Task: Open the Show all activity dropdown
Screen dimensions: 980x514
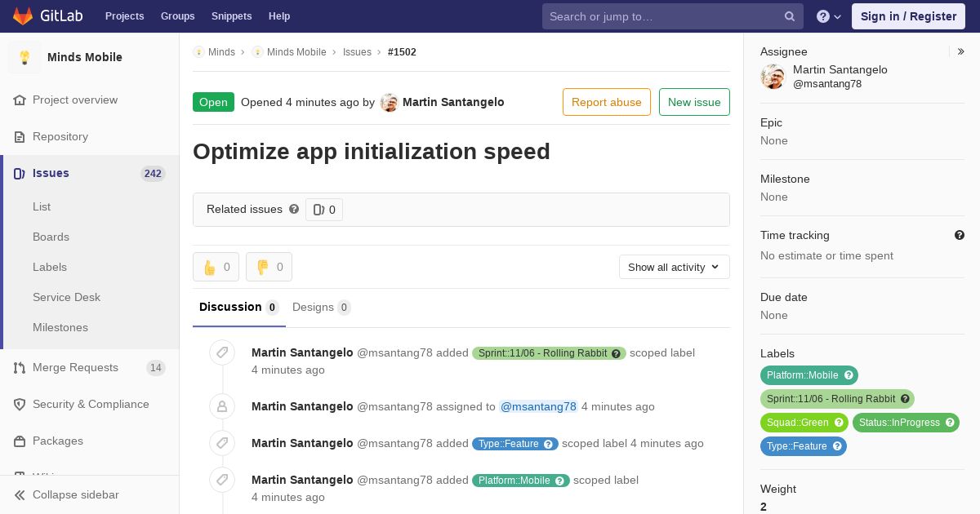Action: [675, 267]
